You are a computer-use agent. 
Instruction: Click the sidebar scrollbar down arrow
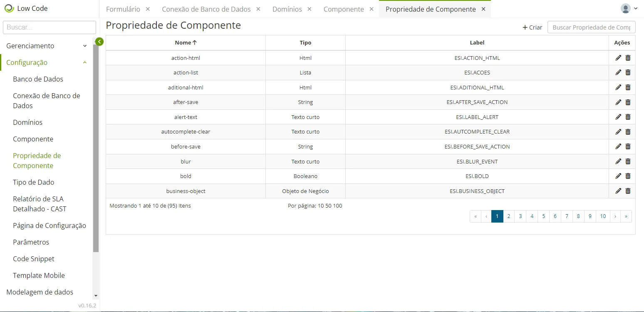[x=96, y=296]
